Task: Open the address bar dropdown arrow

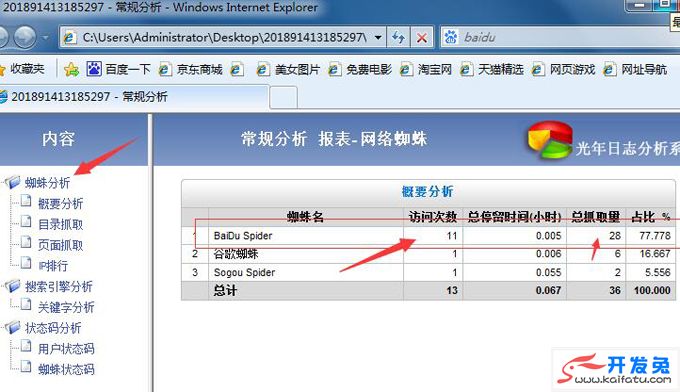Action: click(x=378, y=38)
